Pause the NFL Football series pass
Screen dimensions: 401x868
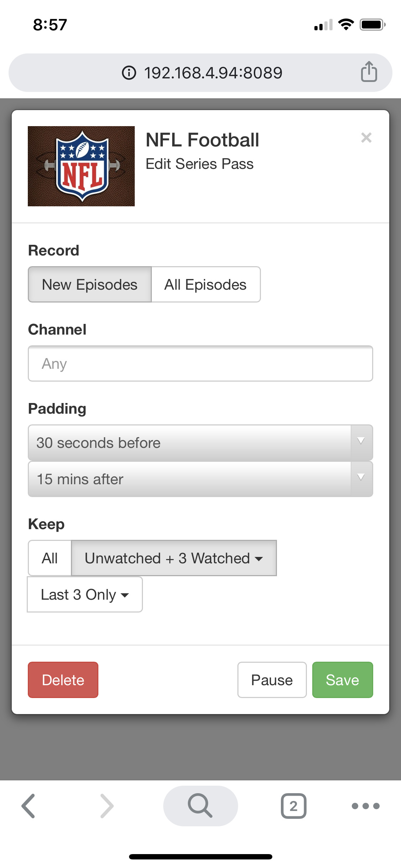click(272, 680)
